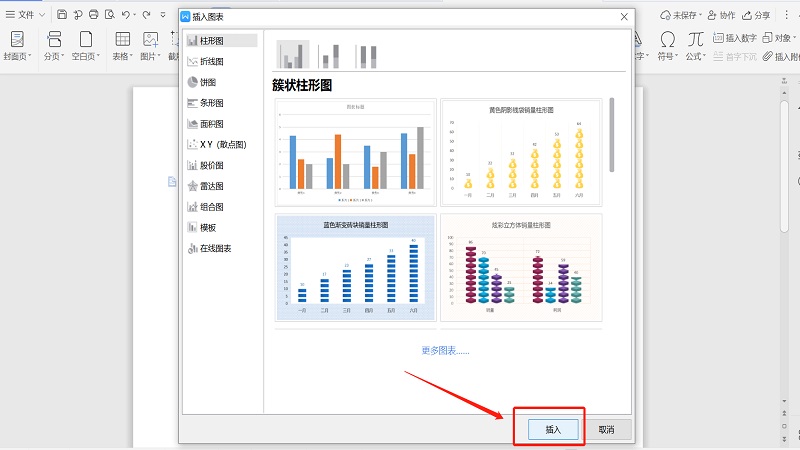
Task: Select the 100% stacked column subtype icon
Action: click(366, 55)
